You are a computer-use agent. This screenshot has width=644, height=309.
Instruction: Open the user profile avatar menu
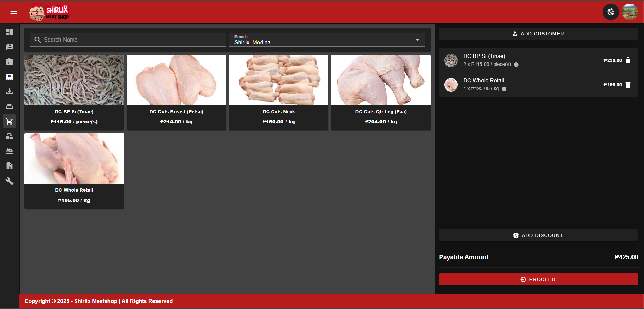pyautogui.click(x=629, y=12)
